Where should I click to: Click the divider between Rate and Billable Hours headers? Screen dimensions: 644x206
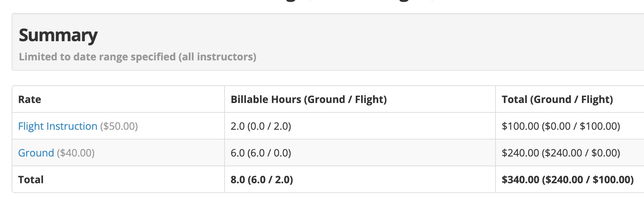225,99
